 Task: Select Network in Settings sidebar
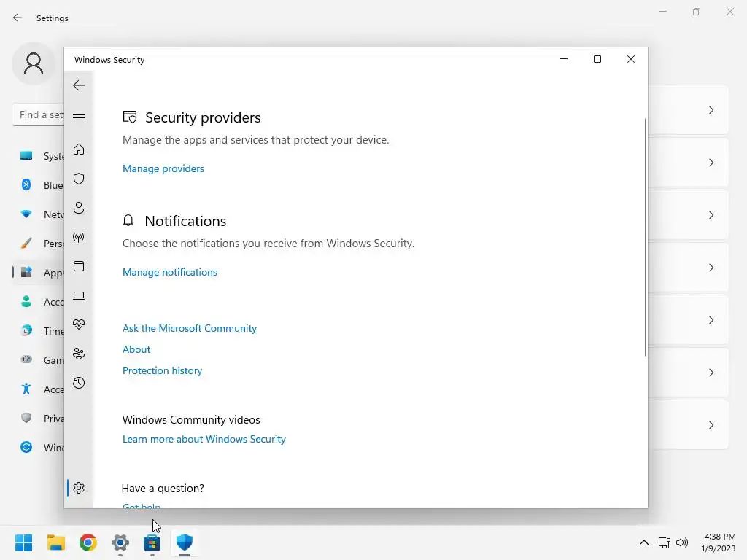(38, 214)
